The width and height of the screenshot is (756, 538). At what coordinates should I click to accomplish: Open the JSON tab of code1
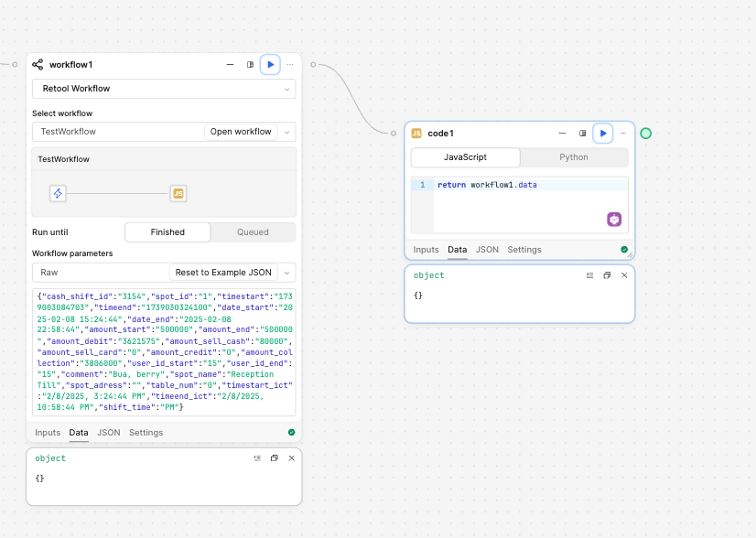tap(487, 250)
